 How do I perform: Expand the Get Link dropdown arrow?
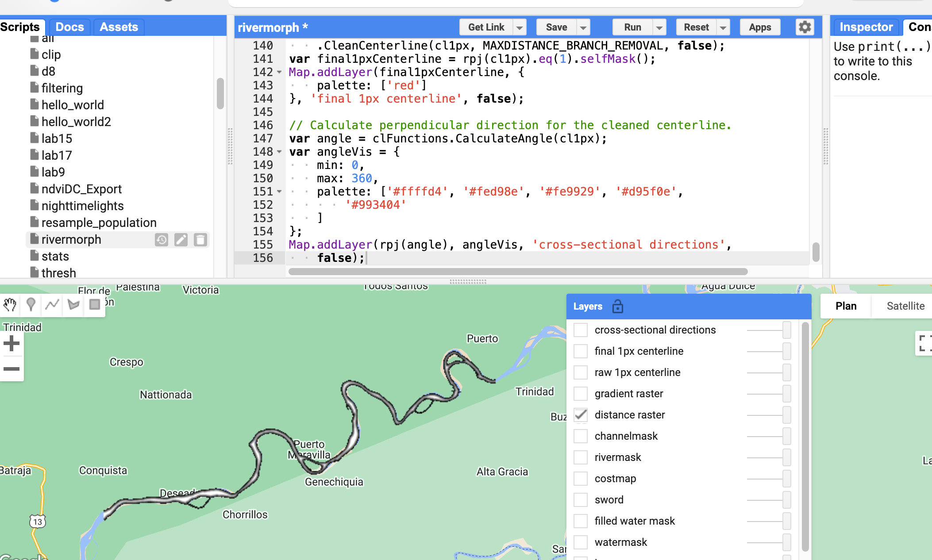coord(520,27)
